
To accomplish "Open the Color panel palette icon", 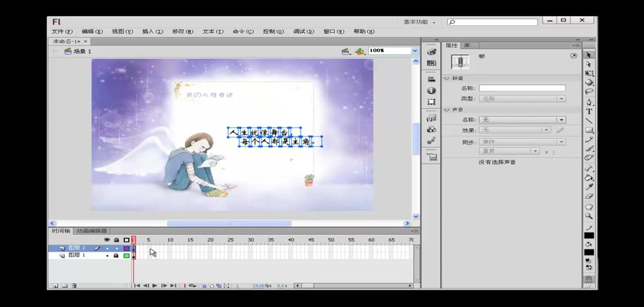I will point(431,51).
